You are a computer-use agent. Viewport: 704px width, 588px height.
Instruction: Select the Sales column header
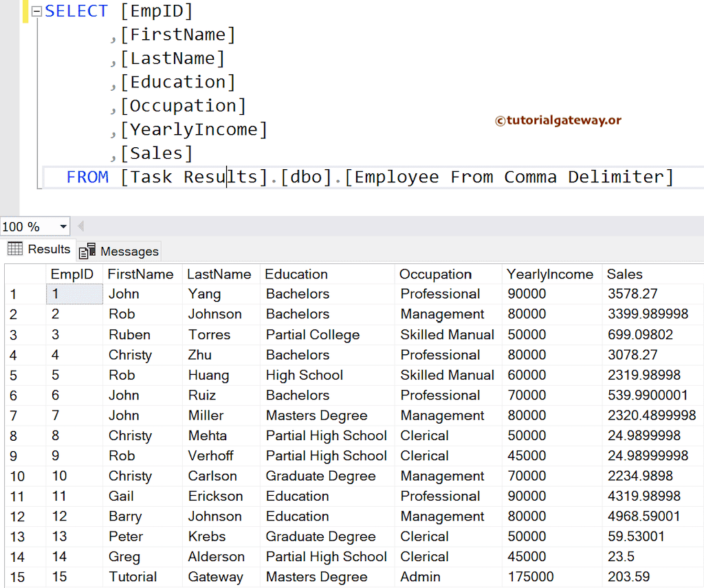click(x=653, y=274)
